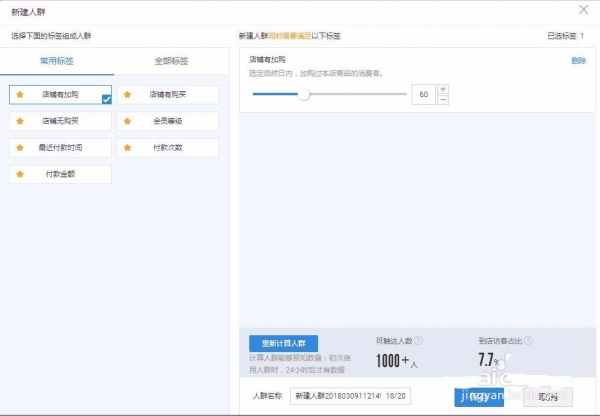Deselect the 店铺有加购 tag

(60, 95)
